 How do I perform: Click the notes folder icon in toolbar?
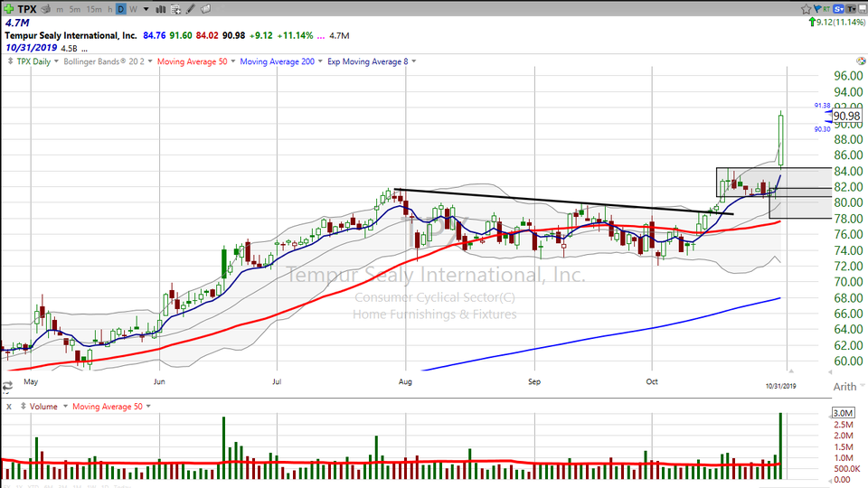click(205, 9)
